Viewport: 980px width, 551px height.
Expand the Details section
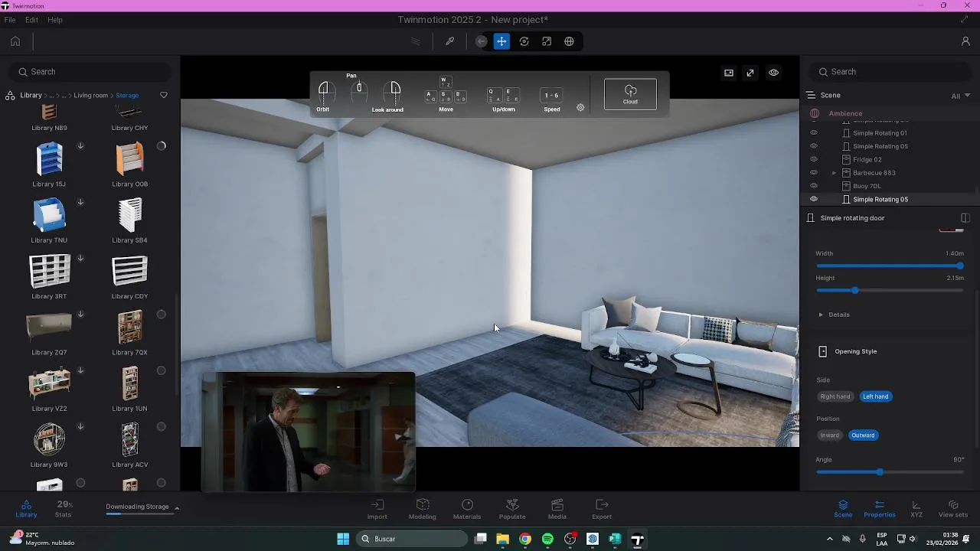835,315
